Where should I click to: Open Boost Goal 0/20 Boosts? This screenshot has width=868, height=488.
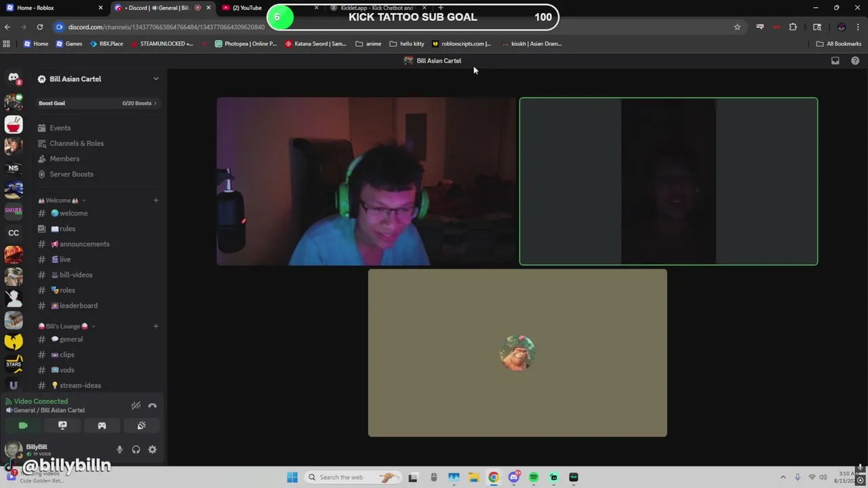(x=98, y=103)
